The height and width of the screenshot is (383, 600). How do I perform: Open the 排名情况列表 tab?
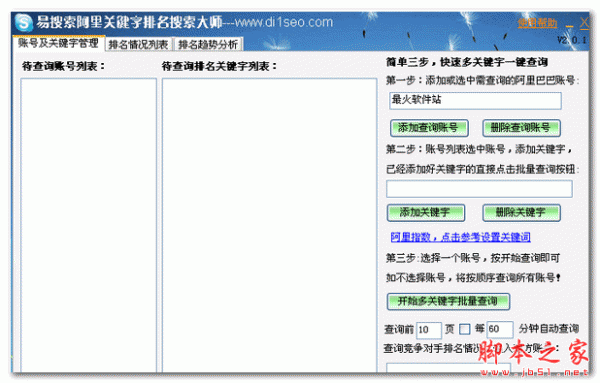[139, 44]
